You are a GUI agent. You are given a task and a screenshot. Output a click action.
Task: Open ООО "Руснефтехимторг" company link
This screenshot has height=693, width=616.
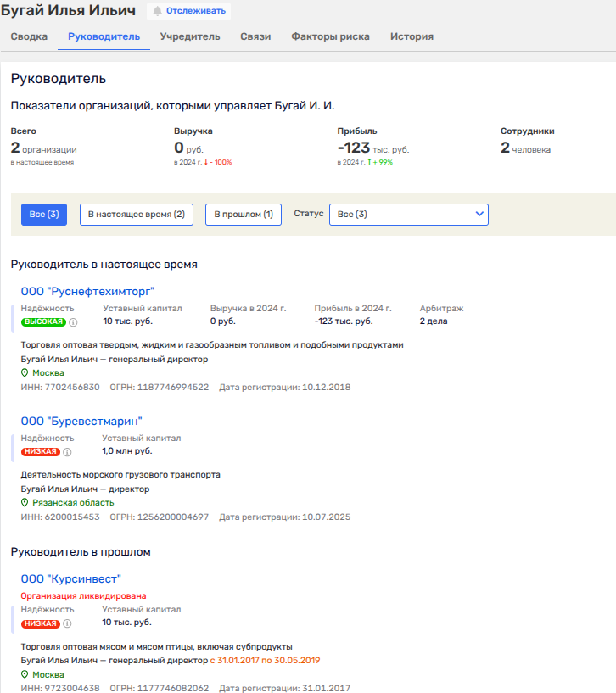tap(87, 292)
